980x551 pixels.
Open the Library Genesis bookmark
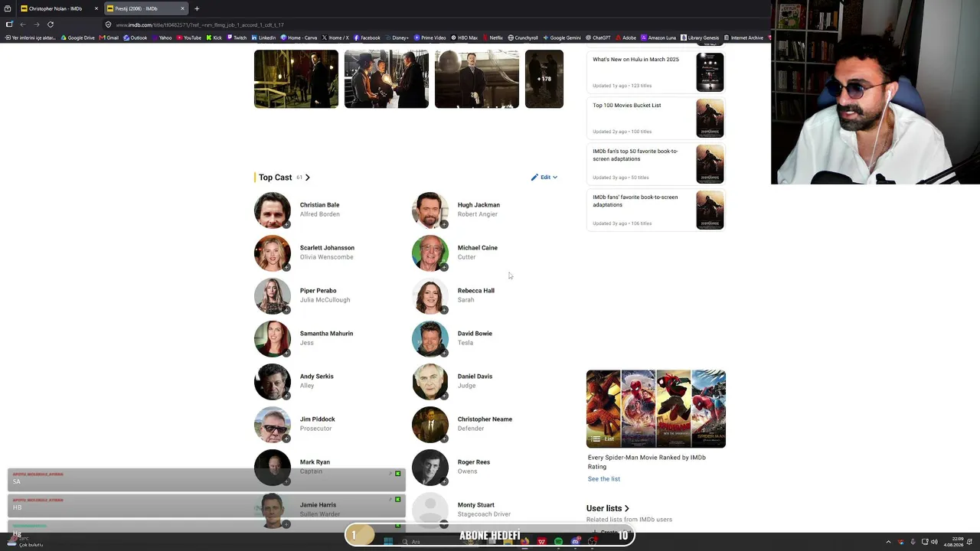point(701,37)
